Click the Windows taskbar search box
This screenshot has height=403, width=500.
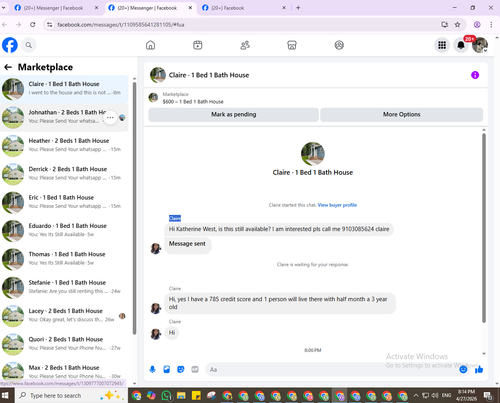71,396
